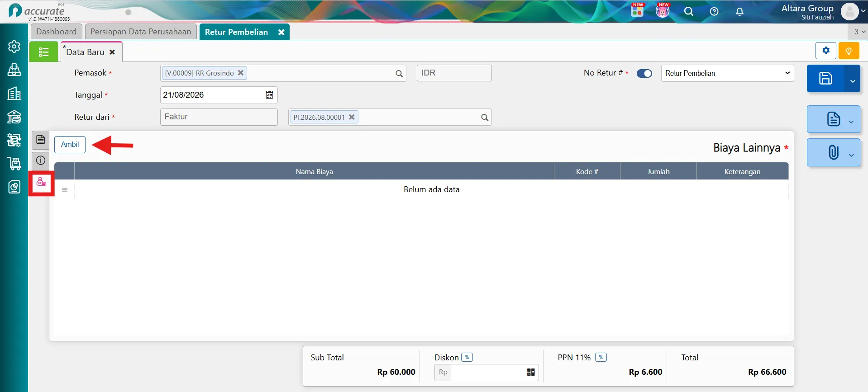Switch to Persiapan Data Perusahaan tab
Image resolution: width=868 pixels, height=392 pixels.
(x=141, y=32)
